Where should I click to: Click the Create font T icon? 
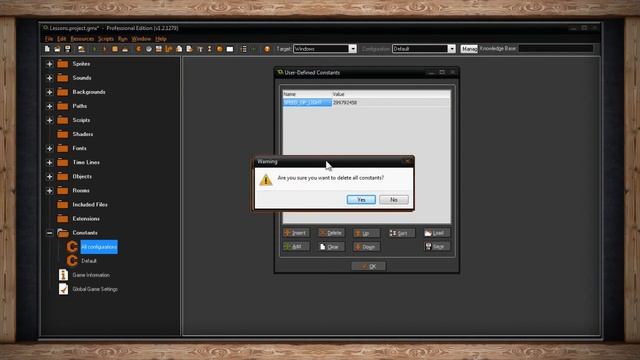coord(200,49)
